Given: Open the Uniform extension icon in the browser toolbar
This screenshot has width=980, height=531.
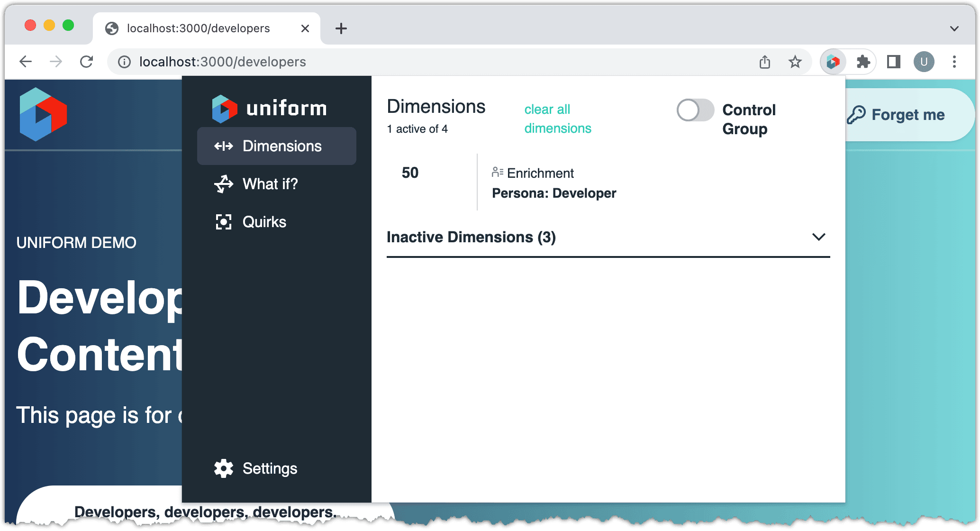Looking at the screenshot, I should [x=833, y=62].
